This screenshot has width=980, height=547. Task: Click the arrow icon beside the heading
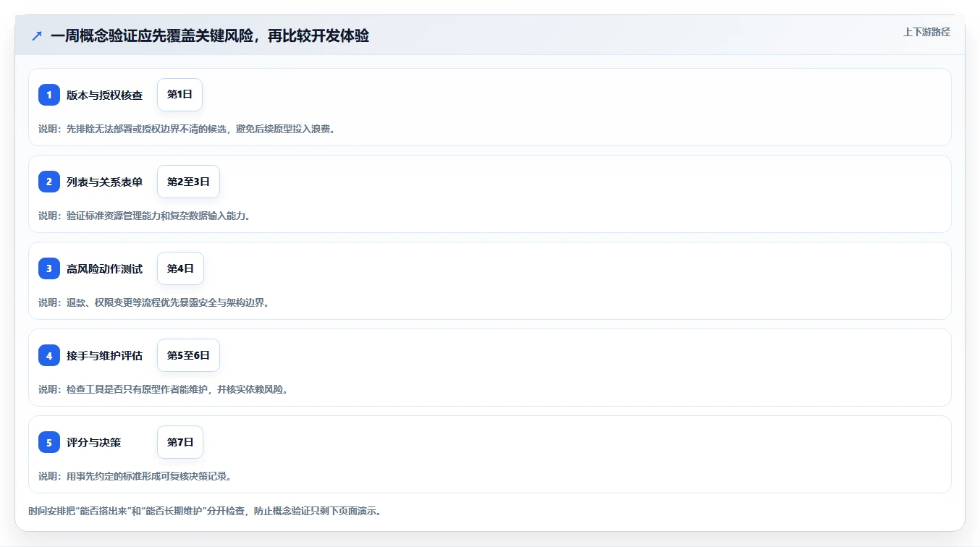click(x=37, y=35)
